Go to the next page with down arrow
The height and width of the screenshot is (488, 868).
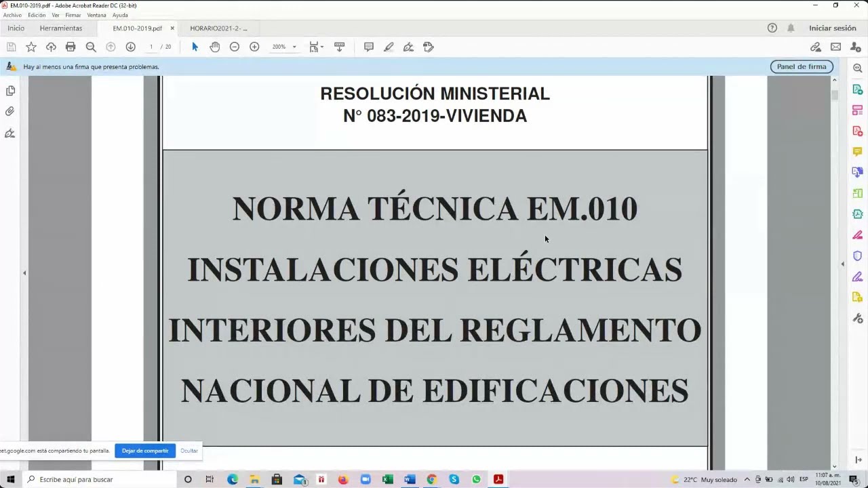(x=130, y=47)
